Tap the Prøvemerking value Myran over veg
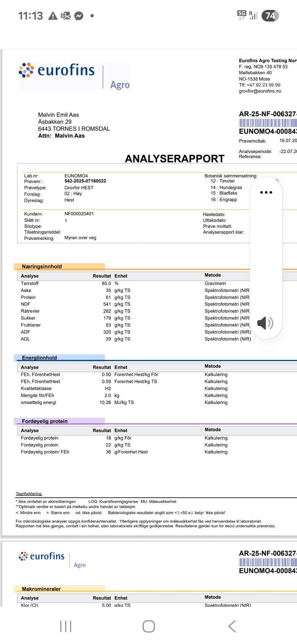Screen dimensions: 297x644 (x=80, y=238)
